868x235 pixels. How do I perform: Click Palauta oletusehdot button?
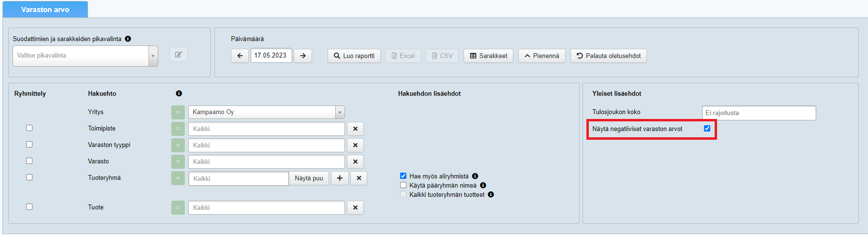click(608, 56)
